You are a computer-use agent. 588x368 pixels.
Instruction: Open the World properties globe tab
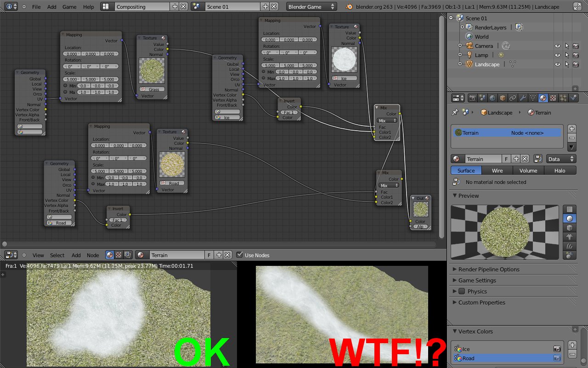coord(492,98)
